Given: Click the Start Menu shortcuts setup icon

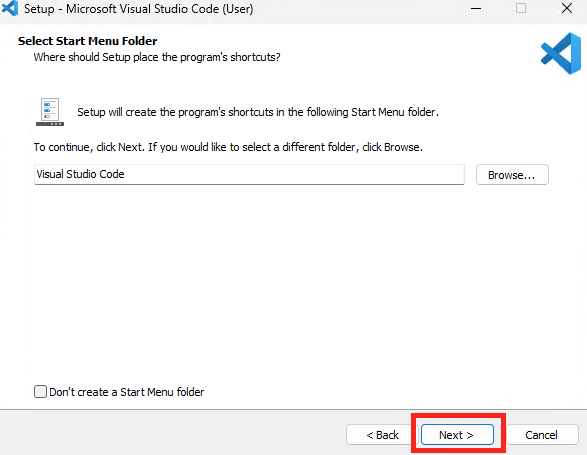Looking at the screenshot, I should pyautogui.click(x=50, y=112).
